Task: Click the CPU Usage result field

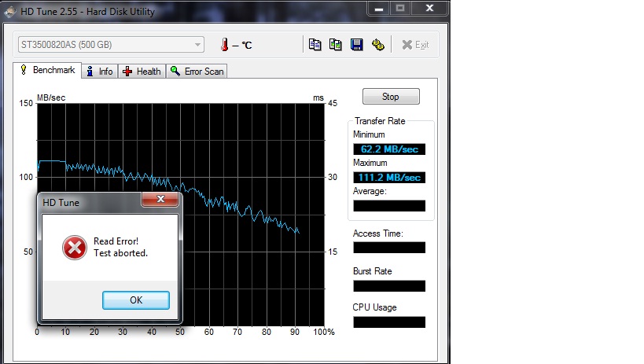Action: [389, 322]
